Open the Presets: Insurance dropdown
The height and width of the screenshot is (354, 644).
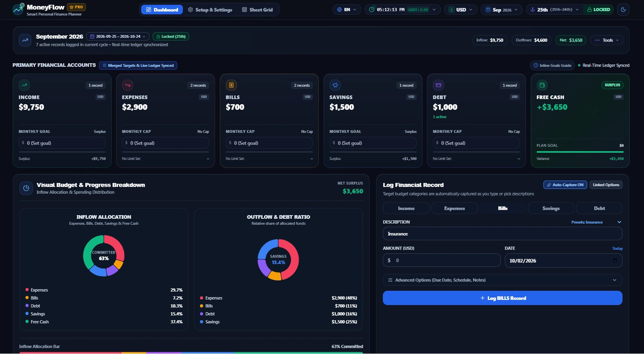596,222
